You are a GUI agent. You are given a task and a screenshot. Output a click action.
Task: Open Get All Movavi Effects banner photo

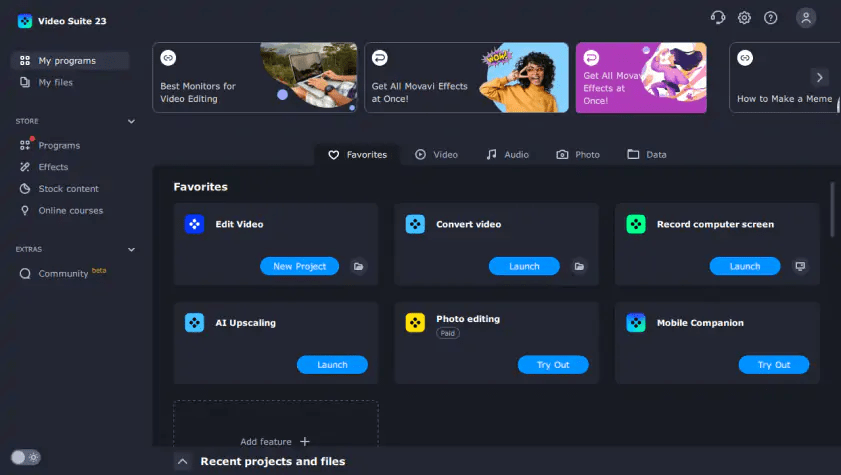523,78
